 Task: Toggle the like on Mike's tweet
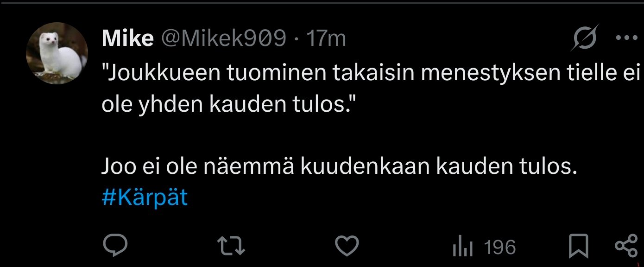[347, 244]
